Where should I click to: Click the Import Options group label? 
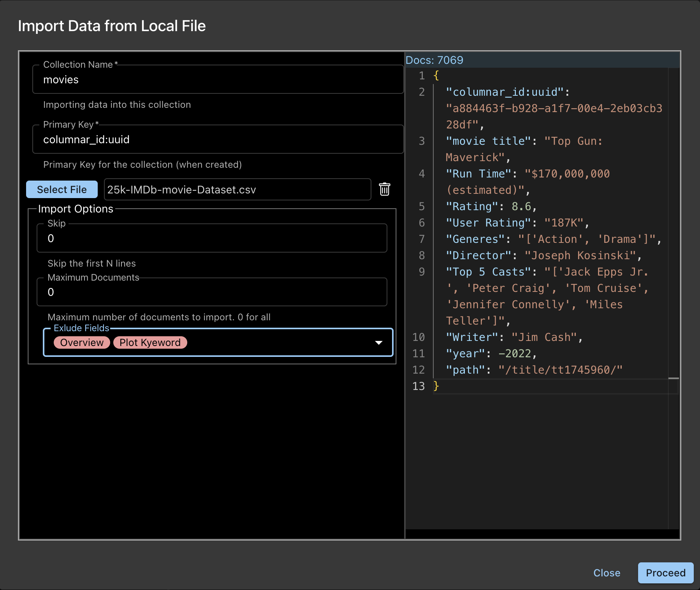76,209
